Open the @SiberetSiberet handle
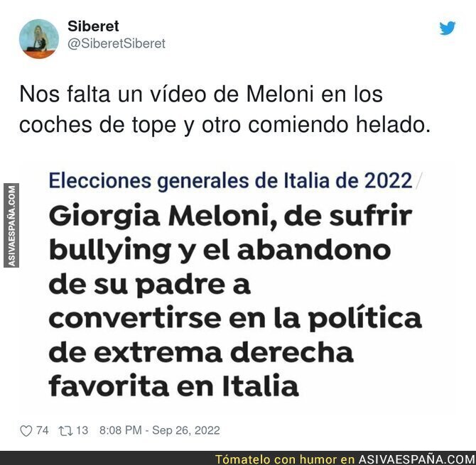476x465 pixels. (117, 44)
